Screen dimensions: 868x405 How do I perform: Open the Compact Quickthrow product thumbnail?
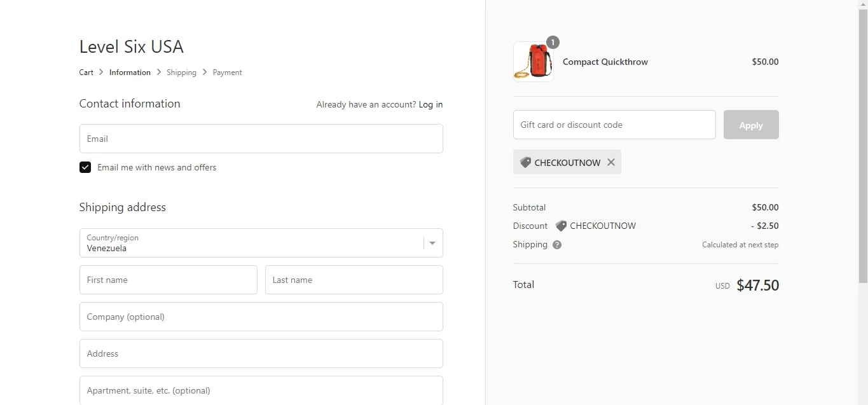coord(533,62)
